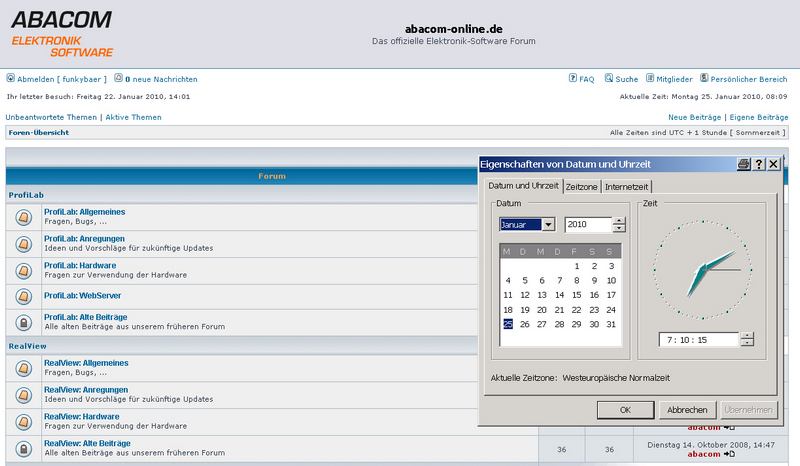The image size is (800, 466).
Task: Confirm the dialog with OK
Action: pos(626,410)
